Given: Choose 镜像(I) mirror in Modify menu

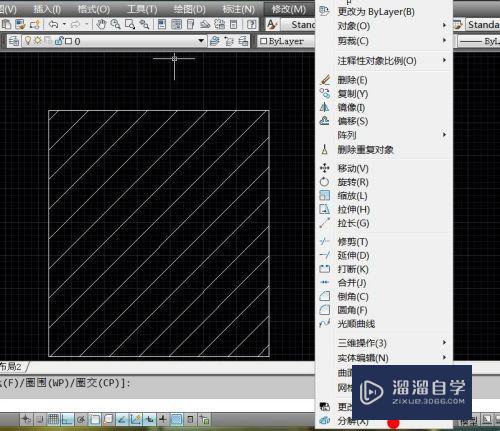Looking at the screenshot, I should tap(383, 108).
